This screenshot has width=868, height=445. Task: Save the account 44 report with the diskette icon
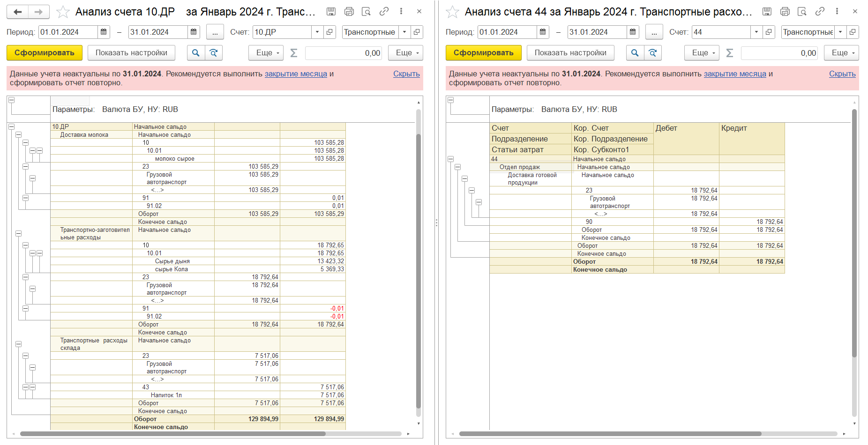pos(767,12)
